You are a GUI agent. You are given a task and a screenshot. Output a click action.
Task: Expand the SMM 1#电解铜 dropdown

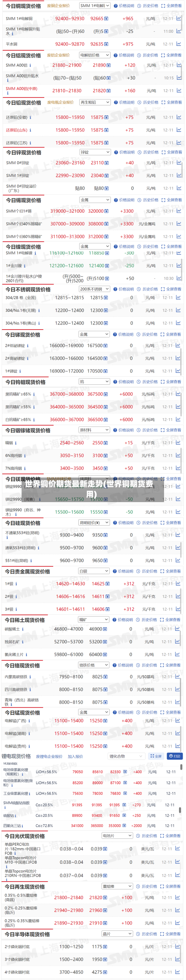pyautogui.click(x=95, y=6)
